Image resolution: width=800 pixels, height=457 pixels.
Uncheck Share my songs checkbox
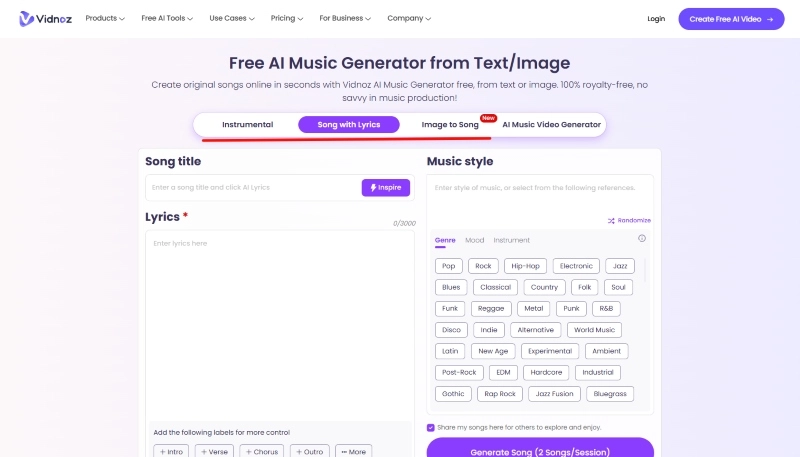pos(431,427)
